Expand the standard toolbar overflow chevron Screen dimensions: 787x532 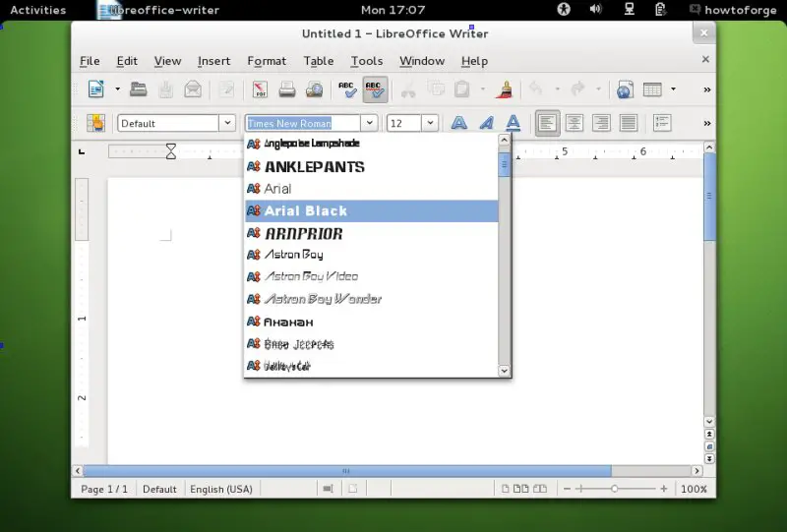tap(706, 89)
